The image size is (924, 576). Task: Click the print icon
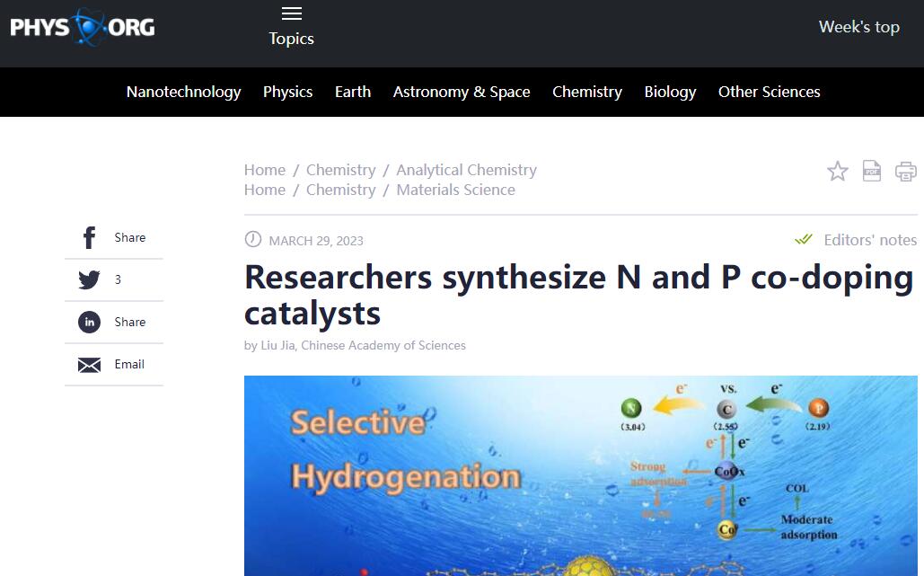coord(905,171)
